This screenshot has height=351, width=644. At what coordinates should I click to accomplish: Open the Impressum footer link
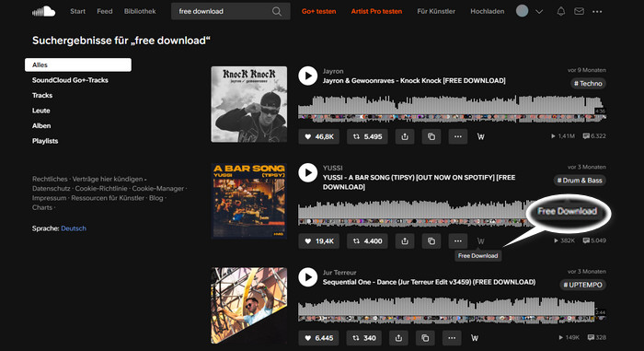50,198
